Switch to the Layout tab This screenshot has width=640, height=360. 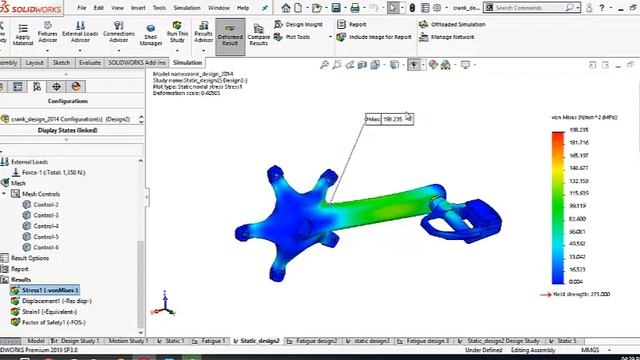point(34,62)
